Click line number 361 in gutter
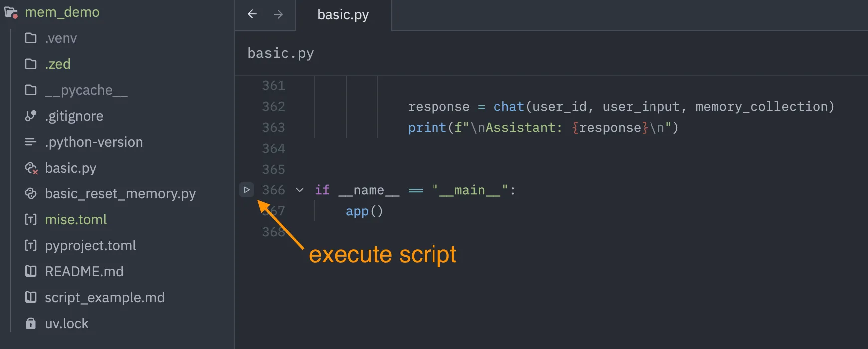Viewport: 868px width, 349px height. pyautogui.click(x=274, y=86)
